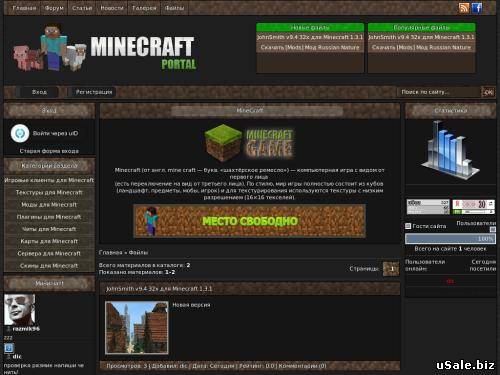This screenshot has height=375, width=500.
Task: Open Плагины для Minecraft category
Action: 49,217
